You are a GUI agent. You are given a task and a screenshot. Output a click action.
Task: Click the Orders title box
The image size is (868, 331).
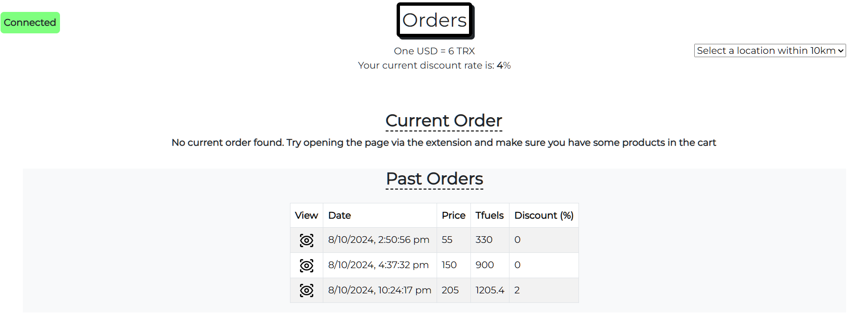(435, 20)
